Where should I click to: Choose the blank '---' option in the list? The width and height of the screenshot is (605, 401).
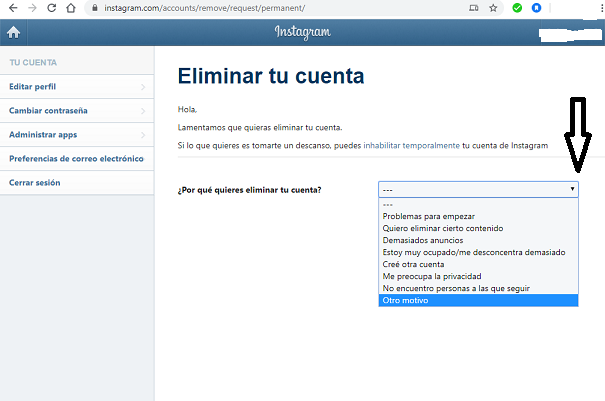point(478,205)
